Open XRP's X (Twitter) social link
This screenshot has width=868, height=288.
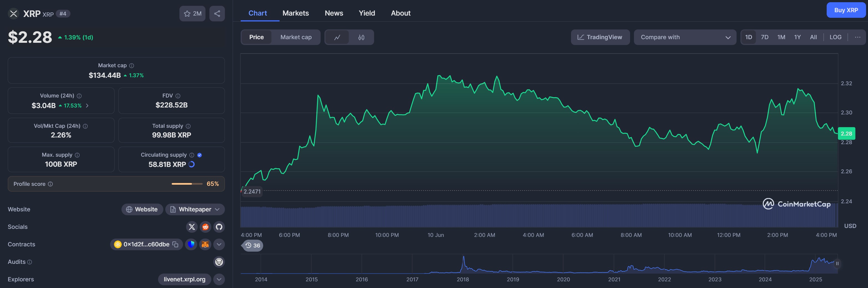(x=192, y=227)
